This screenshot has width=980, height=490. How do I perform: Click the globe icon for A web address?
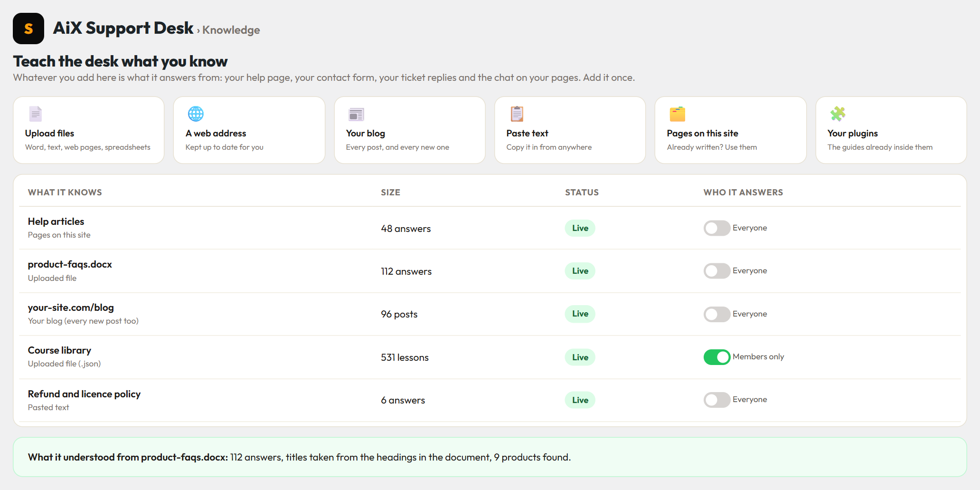(196, 114)
